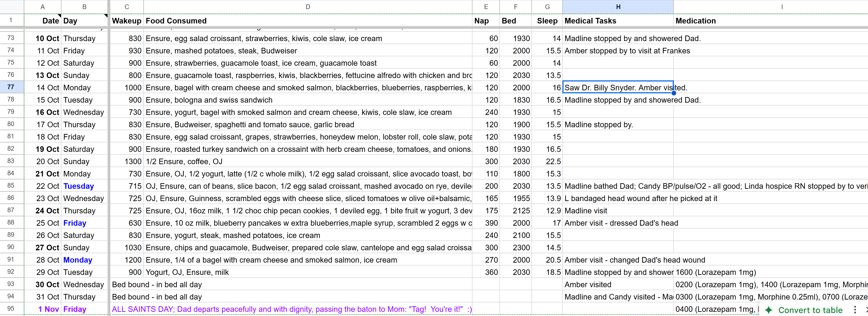Click the blue fill handle on selected cell H77

(674, 93)
